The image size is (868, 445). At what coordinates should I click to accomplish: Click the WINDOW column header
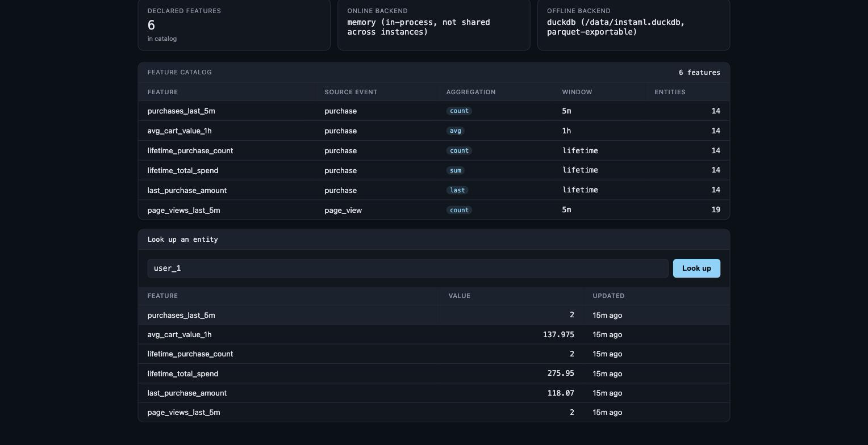click(x=577, y=92)
